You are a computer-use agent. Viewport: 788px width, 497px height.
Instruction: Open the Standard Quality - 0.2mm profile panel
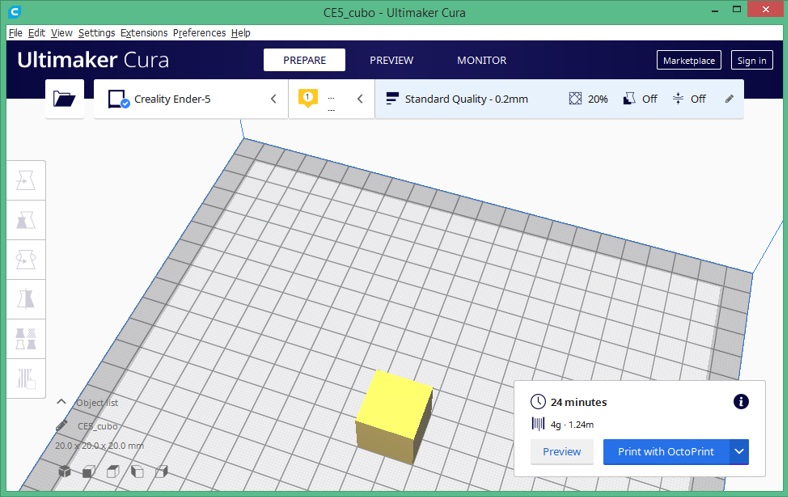click(559, 99)
